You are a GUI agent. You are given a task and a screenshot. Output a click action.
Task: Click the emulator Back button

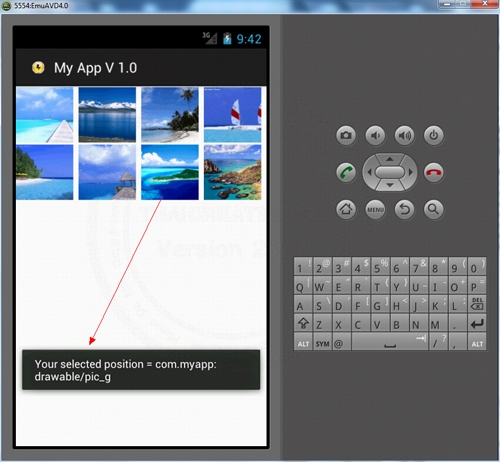tap(404, 209)
